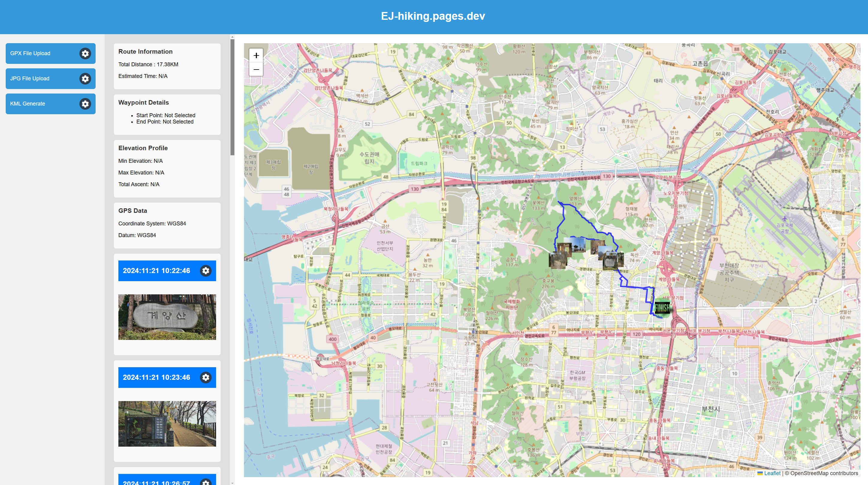Open the stone sign photo thumbnail in sidebar

pos(167,317)
